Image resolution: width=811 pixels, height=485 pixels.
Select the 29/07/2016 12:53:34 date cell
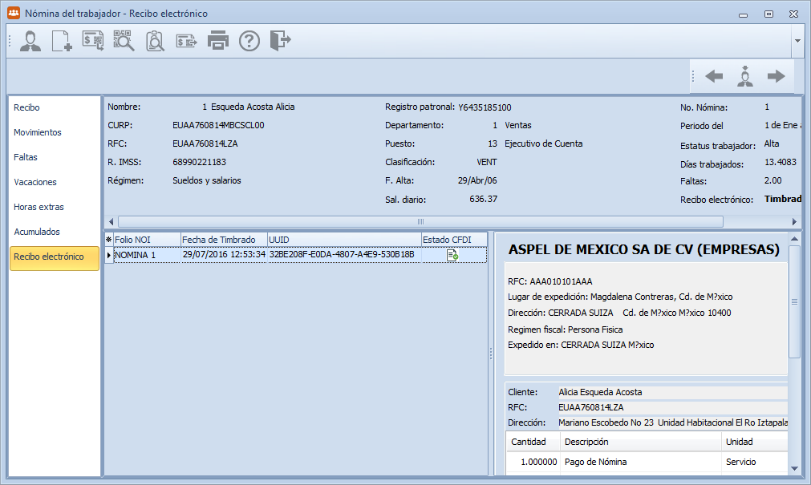[x=224, y=255]
